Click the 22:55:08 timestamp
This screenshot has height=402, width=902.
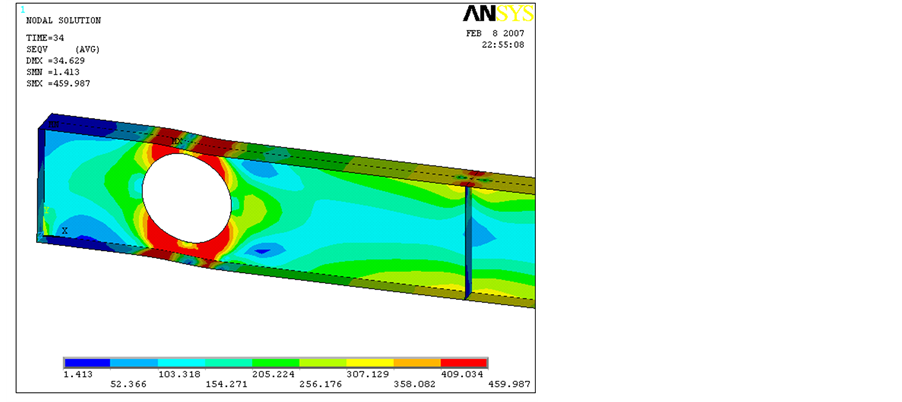[x=503, y=45]
